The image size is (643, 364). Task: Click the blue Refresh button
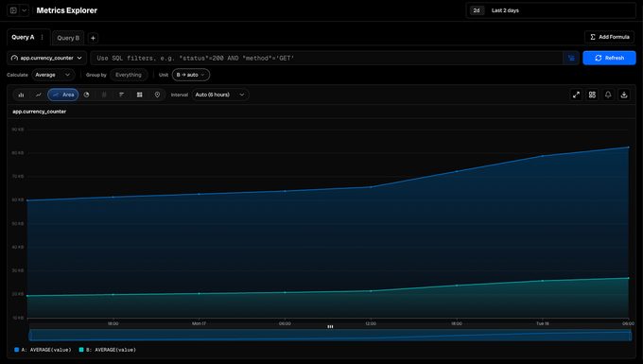point(609,58)
